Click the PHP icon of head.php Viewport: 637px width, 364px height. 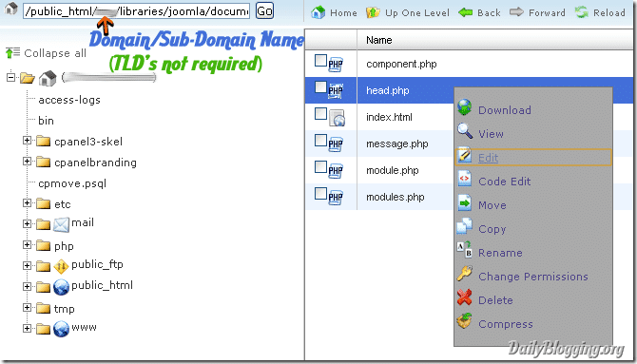(336, 90)
